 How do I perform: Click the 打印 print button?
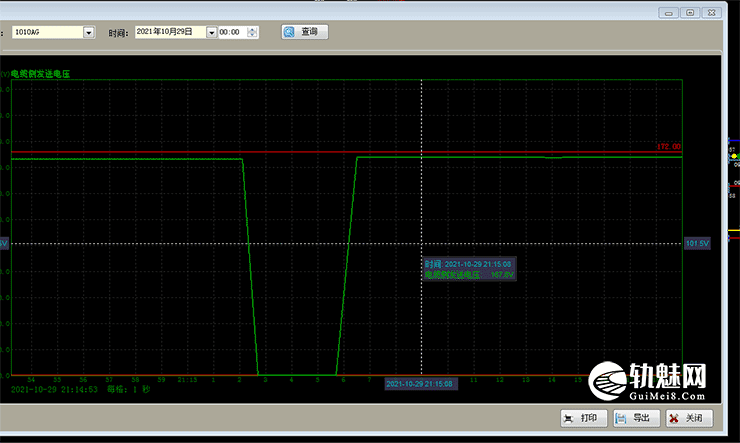coord(584,418)
